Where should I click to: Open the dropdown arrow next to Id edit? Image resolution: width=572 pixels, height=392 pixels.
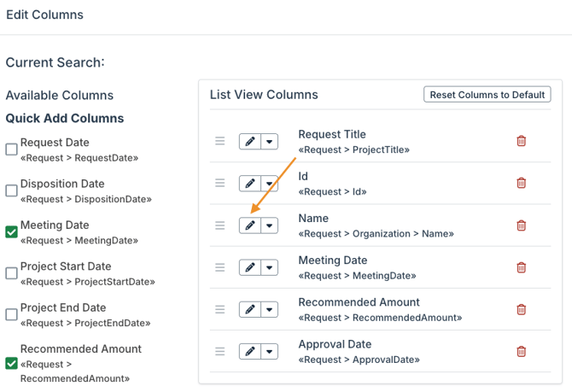(x=270, y=184)
